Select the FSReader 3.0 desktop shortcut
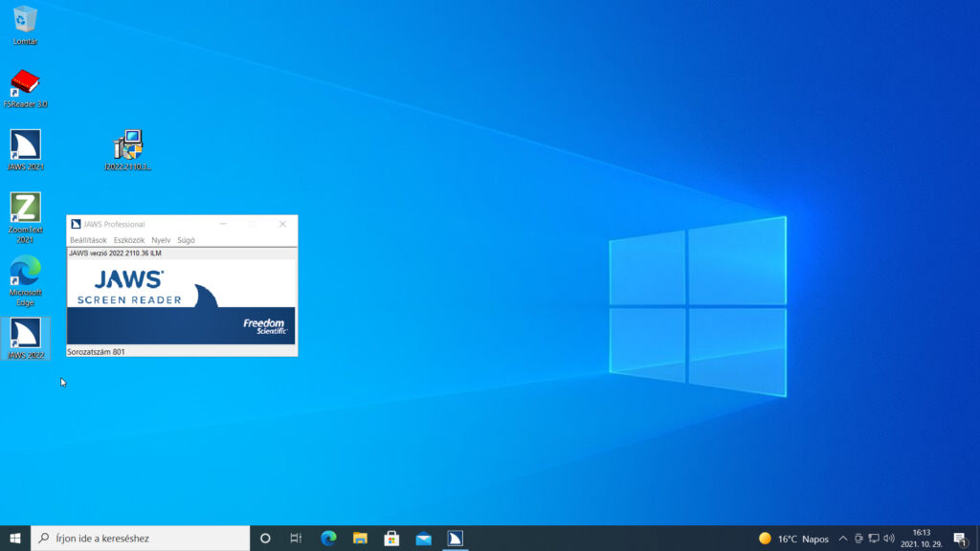 (25, 88)
